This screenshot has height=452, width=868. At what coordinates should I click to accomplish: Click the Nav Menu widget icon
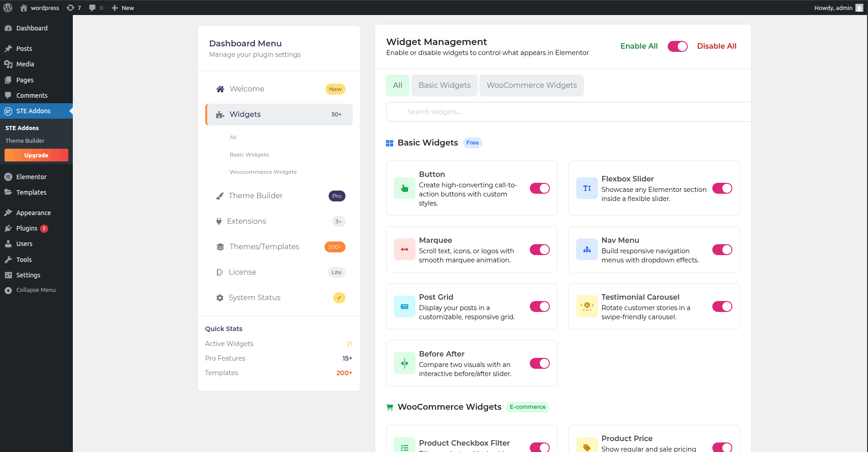point(587,249)
